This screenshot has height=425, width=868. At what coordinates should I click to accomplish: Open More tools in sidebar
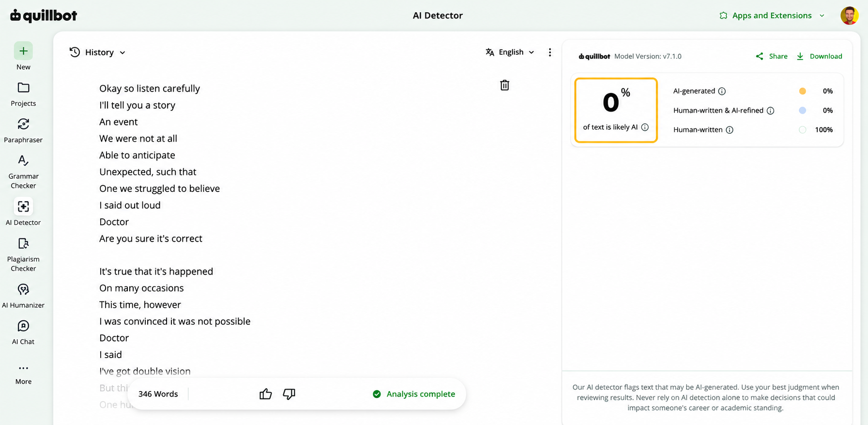pos(23,374)
